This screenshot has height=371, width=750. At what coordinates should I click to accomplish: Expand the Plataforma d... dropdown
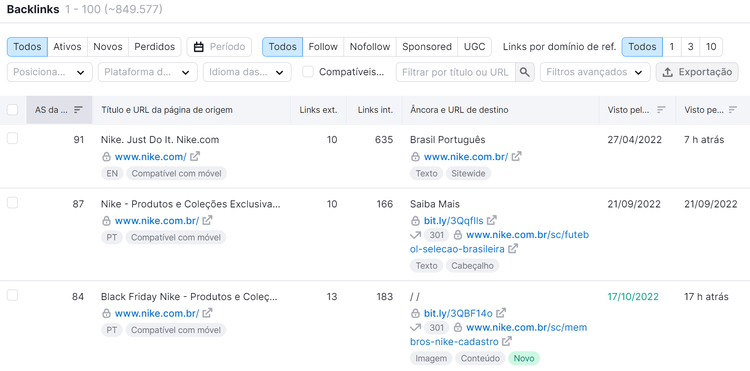(x=148, y=72)
